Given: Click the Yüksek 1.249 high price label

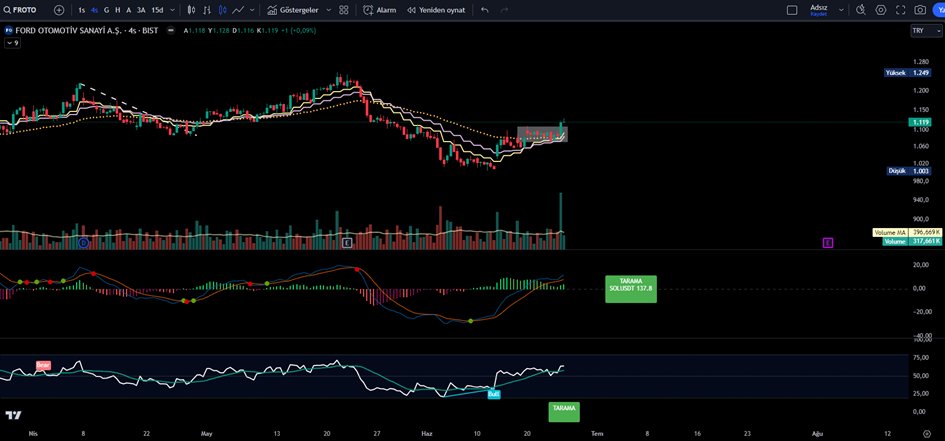Looking at the screenshot, I should point(906,73).
